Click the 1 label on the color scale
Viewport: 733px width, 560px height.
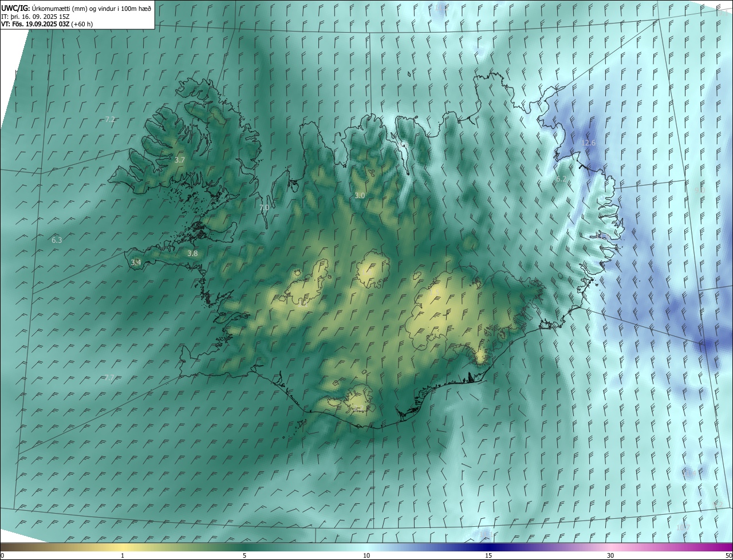tap(123, 555)
